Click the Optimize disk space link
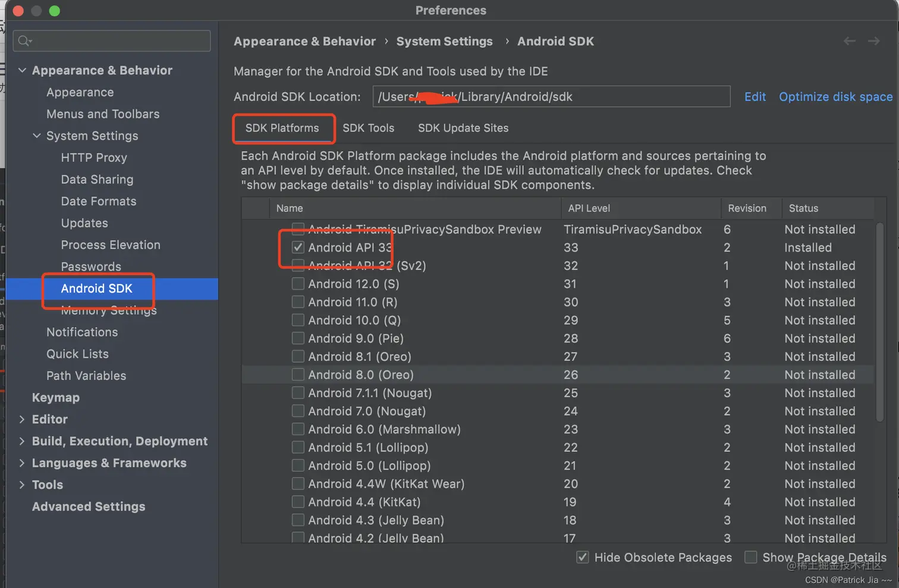Image resolution: width=899 pixels, height=588 pixels. click(835, 96)
